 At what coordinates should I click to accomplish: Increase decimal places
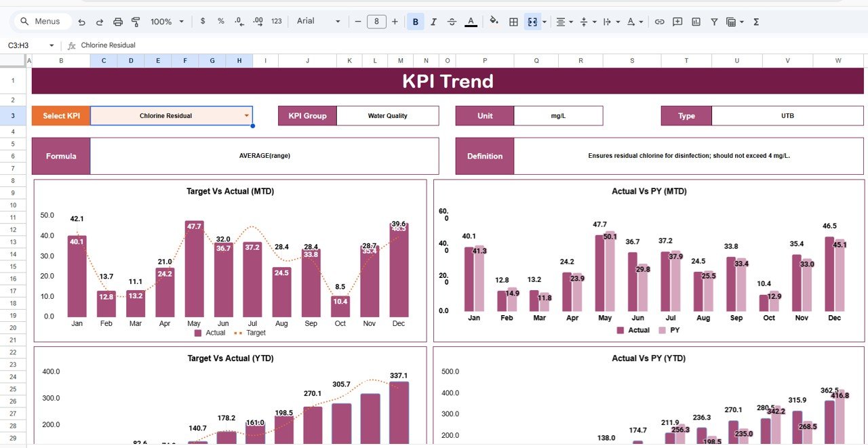pyautogui.click(x=257, y=21)
